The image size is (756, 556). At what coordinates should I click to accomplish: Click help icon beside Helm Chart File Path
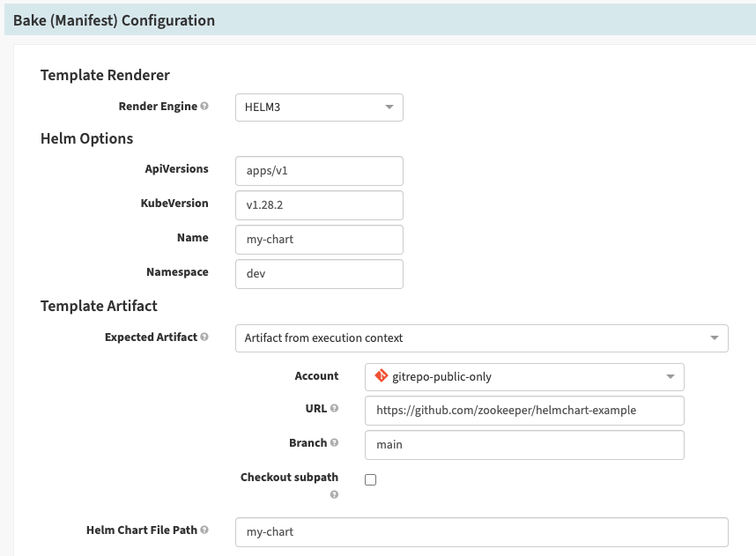pyautogui.click(x=204, y=530)
